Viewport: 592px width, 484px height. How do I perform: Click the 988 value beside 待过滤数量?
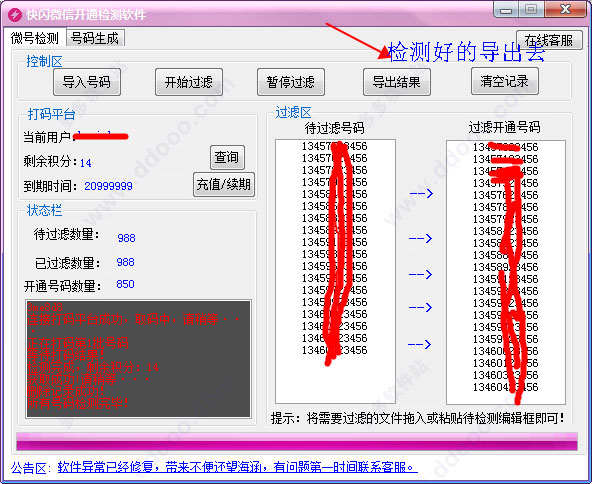pyautogui.click(x=126, y=238)
